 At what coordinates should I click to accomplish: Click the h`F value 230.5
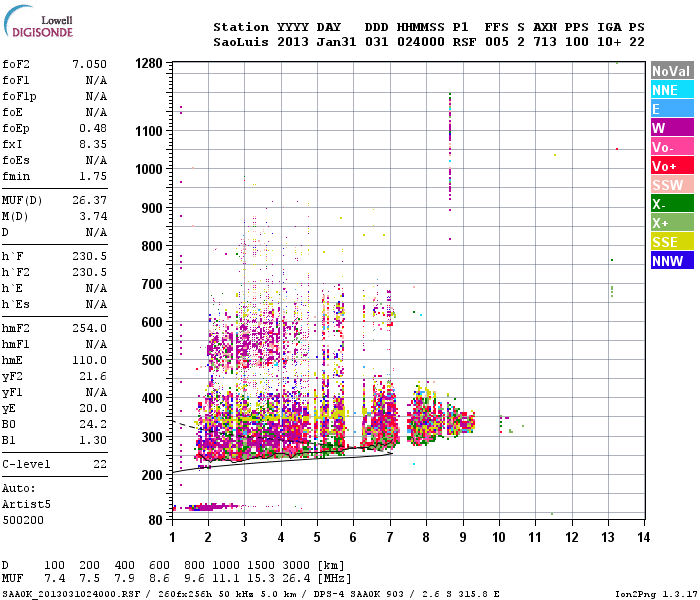coord(90,256)
